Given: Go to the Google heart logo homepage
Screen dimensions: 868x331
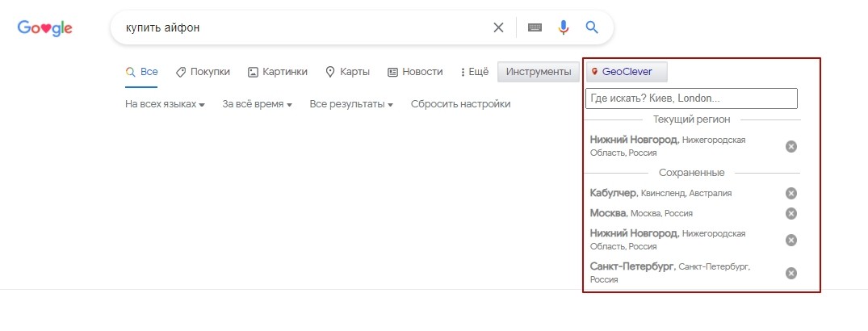Looking at the screenshot, I should click(x=45, y=27).
